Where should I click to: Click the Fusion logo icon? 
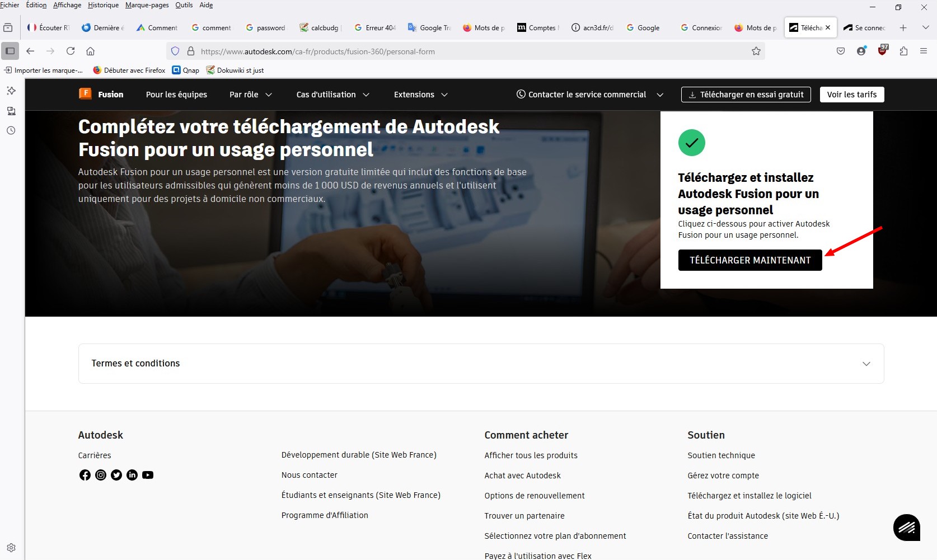point(85,94)
